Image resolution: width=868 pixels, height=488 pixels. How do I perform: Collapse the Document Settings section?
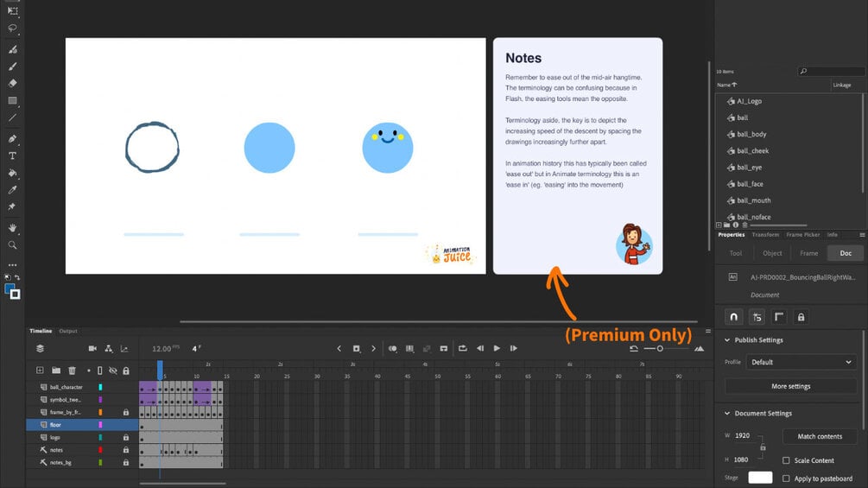click(x=727, y=414)
